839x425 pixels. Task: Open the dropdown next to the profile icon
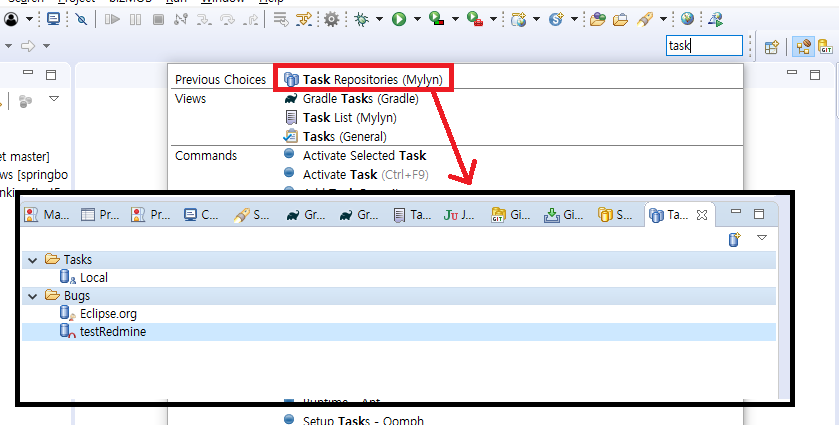pos(29,20)
